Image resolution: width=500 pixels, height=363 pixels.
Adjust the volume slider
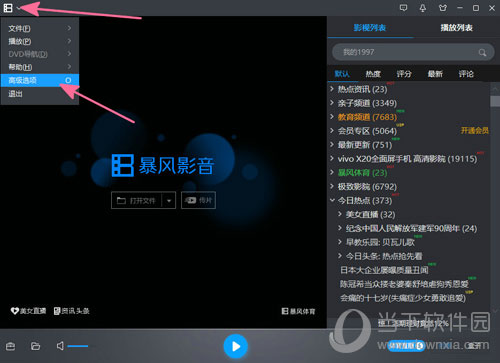click(78, 346)
